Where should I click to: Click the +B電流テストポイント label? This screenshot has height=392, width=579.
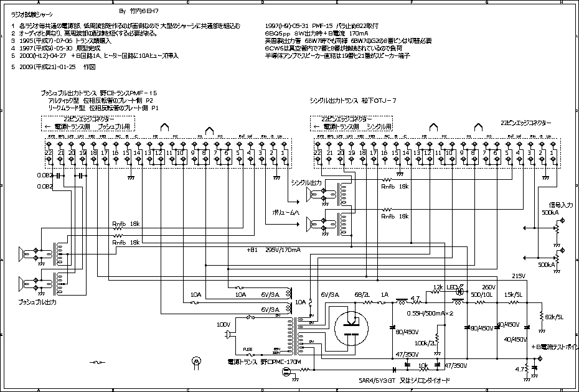555,347
